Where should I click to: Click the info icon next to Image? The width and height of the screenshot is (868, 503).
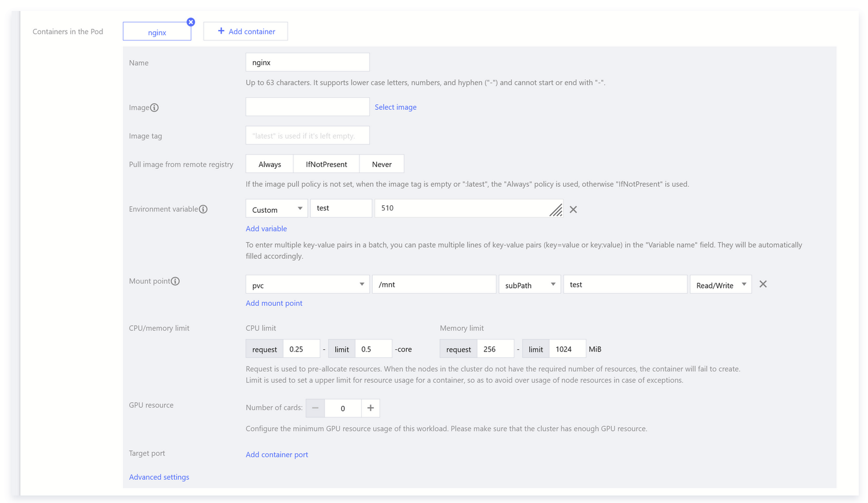pyautogui.click(x=155, y=108)
